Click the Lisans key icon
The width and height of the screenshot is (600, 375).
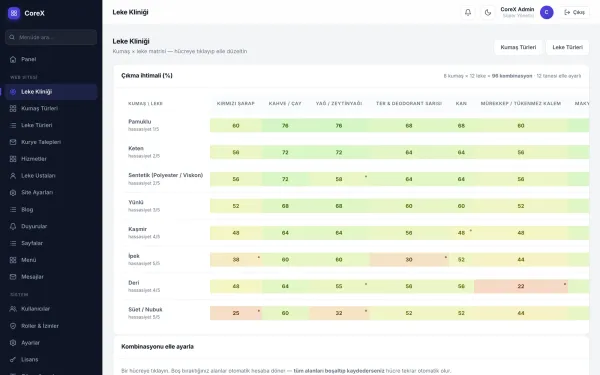[x=13, y=359]
